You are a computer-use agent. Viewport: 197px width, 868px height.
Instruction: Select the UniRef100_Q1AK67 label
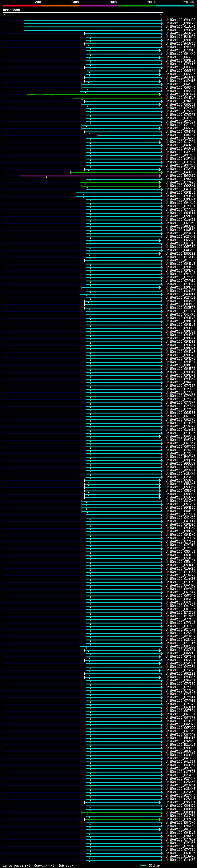180,860
